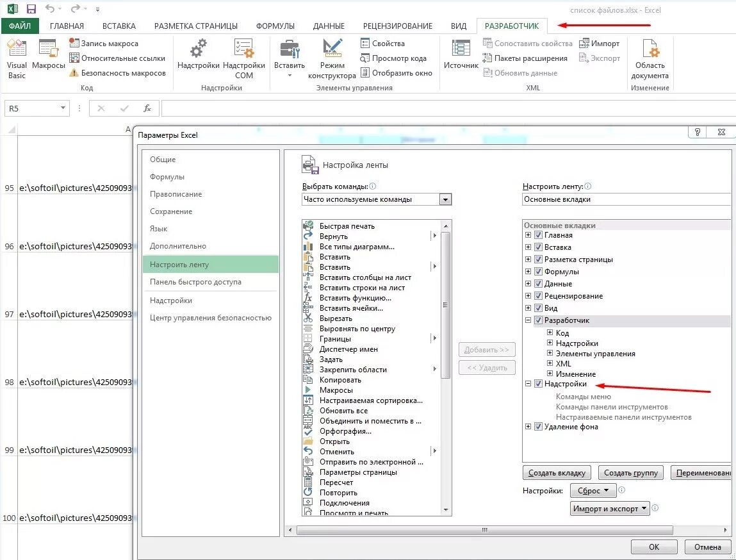Collapse the Разработчик tree node
736x560 pixels.
click(x=528, y=320)
